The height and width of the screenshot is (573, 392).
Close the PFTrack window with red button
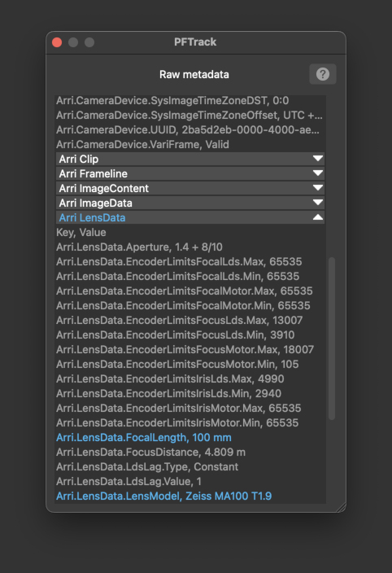pos(57,42)
